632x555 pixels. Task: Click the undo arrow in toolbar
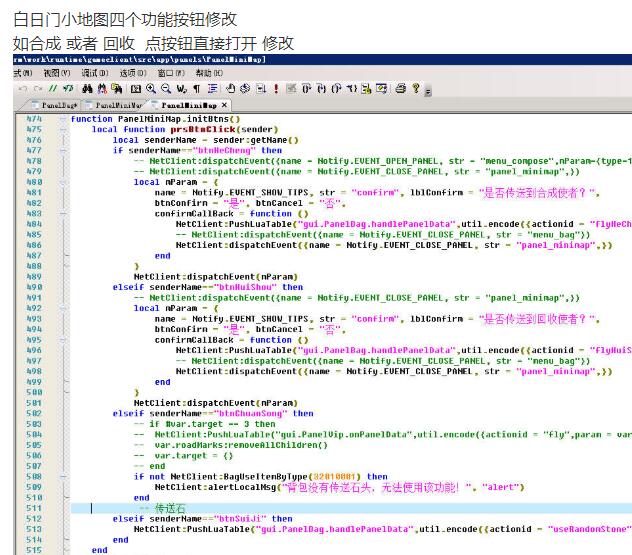[x=23, y=89]
